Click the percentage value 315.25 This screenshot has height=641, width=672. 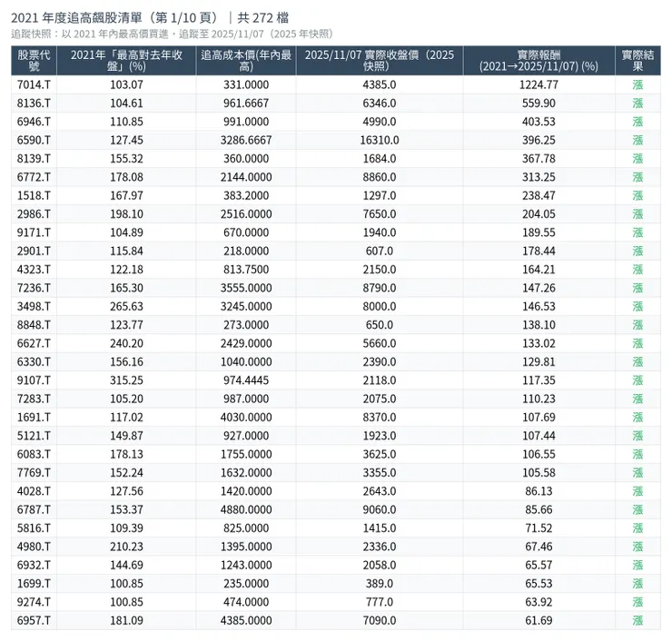pos(126,380)
